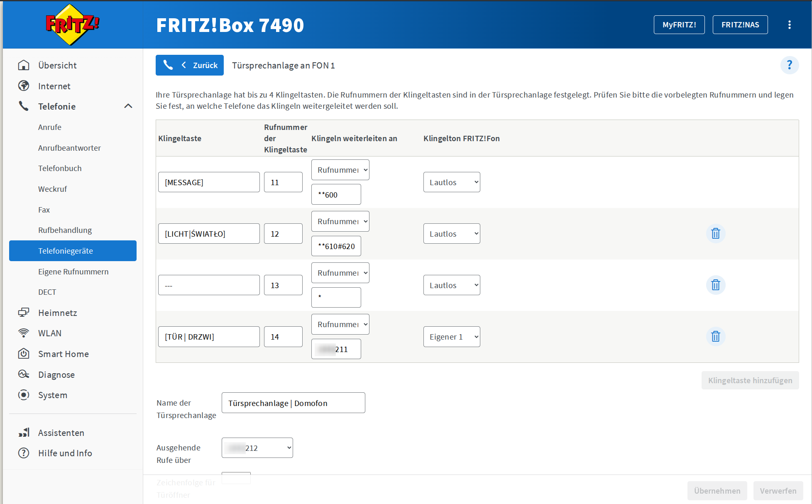Screen dimensions: 812x504
Task: Open Hilfe und Info
Action: [x=65, y=453]
